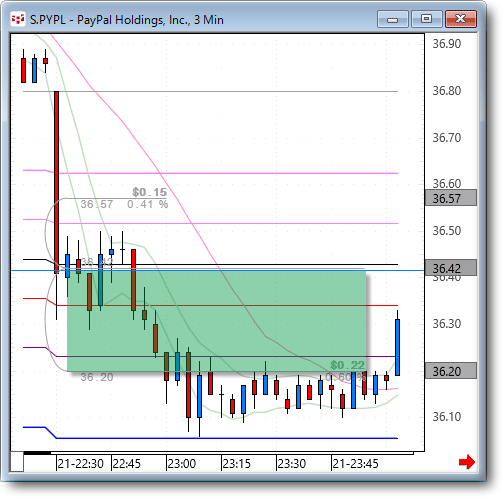
Task: Select the 36.20 price marker on axis
Action: tap(451, 371)
